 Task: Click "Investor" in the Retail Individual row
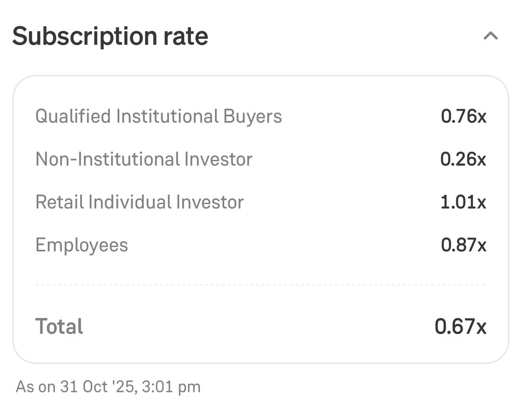click(210, 202)
